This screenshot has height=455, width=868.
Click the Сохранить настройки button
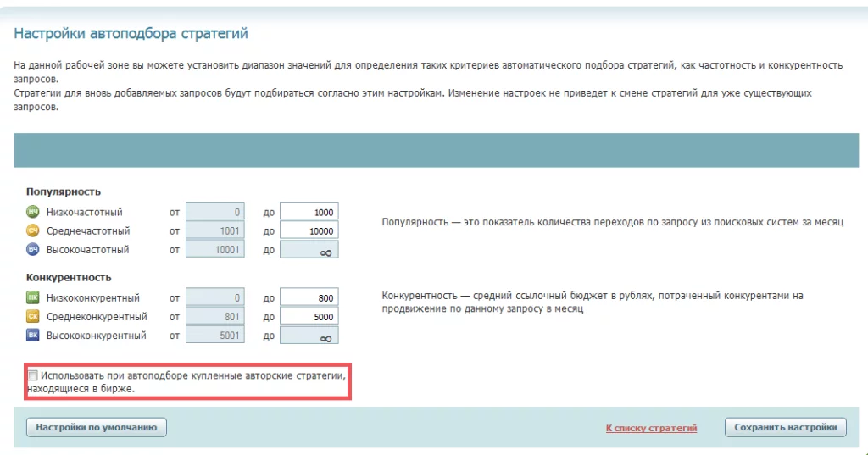coord(786,427)
